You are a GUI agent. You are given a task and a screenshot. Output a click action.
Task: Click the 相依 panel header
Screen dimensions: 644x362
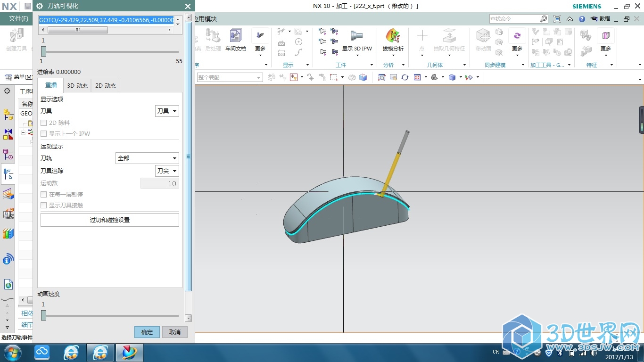27,313
